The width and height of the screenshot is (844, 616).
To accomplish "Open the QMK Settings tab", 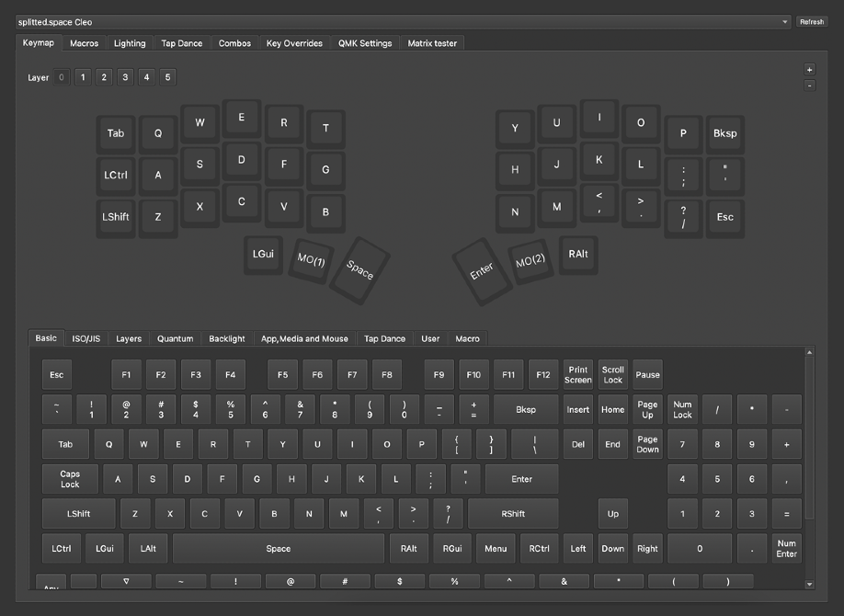I will point(365,43).
